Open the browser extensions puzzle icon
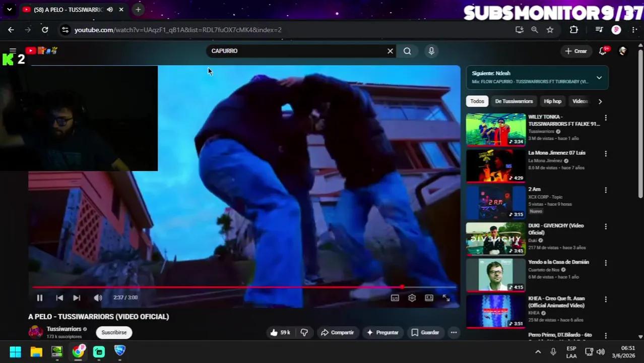 click(574, 30)
